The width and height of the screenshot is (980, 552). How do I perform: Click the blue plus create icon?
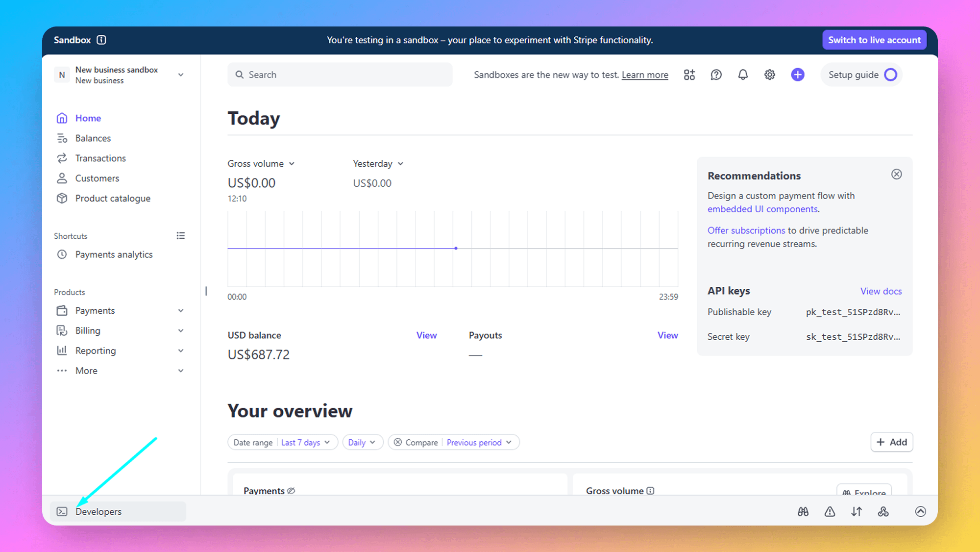(797, 75)
